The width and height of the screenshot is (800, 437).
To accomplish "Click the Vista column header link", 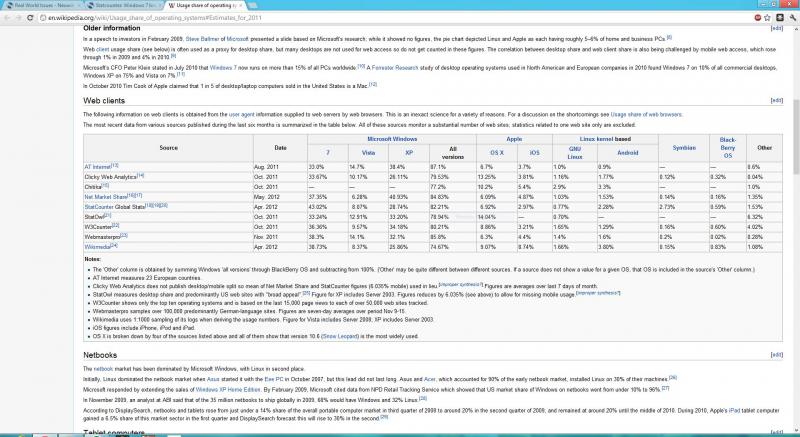I will pos(368,153).
